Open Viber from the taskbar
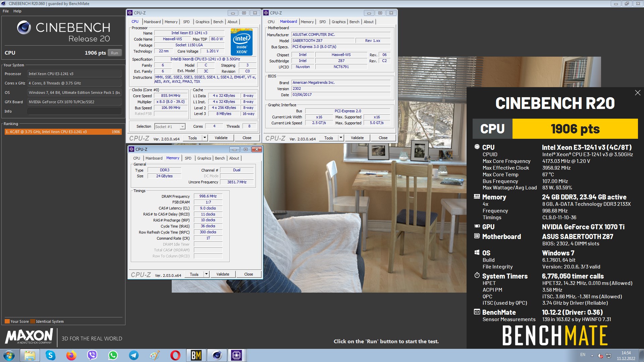The image size is (644, 362). [x=92, y=355]
